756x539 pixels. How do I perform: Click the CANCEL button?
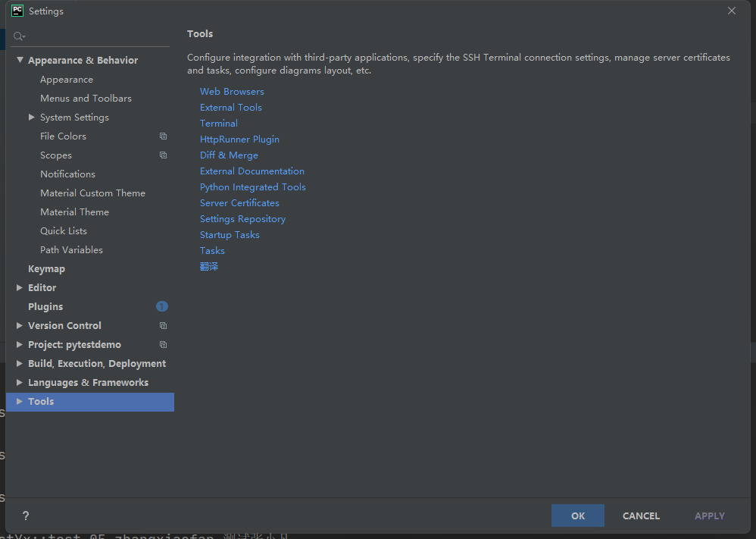pos(641,515)
